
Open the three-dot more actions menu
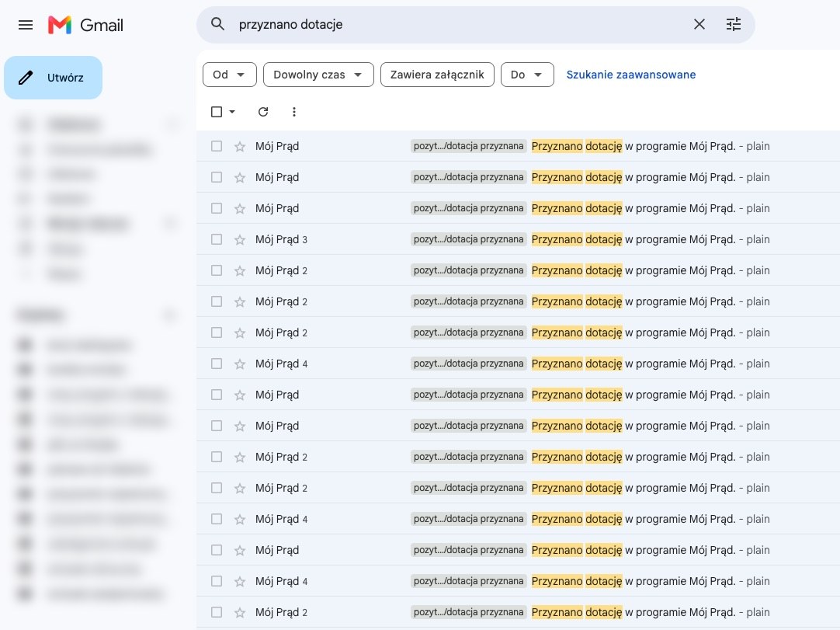pyautogui.click(x=293, y=112)
